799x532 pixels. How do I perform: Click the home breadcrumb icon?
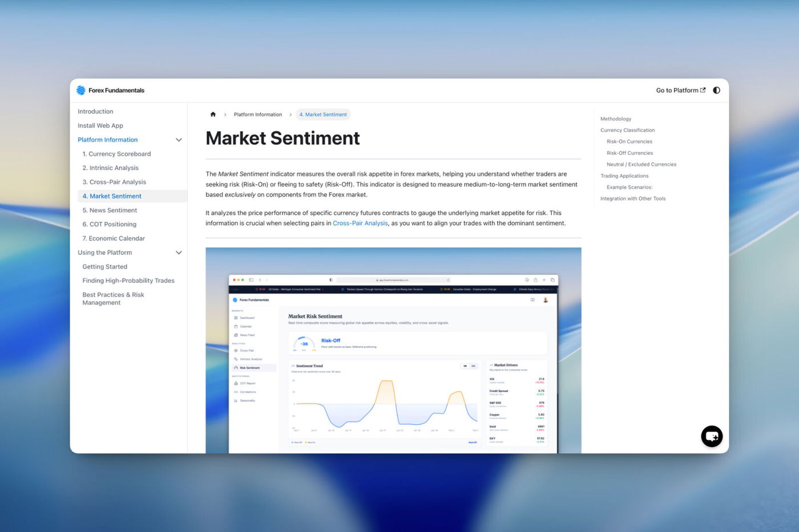pyautogui.click(x=213, y=115)
